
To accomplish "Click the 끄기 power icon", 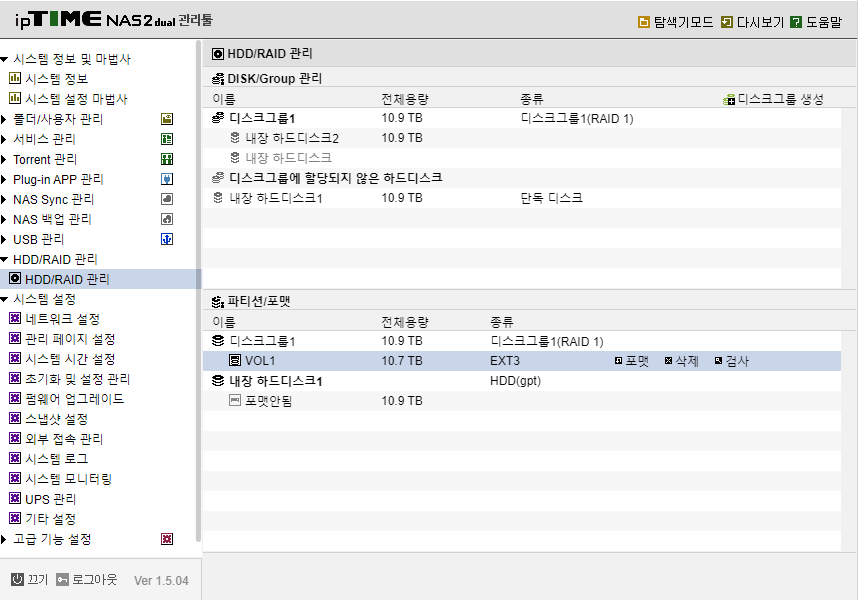I will pyautogui.click(x=18, y=579).
